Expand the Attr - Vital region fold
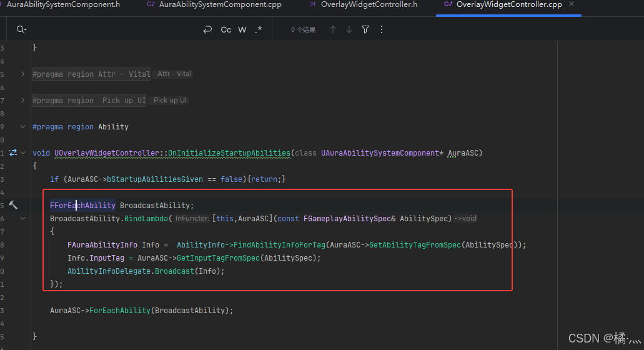 point(23,74)
